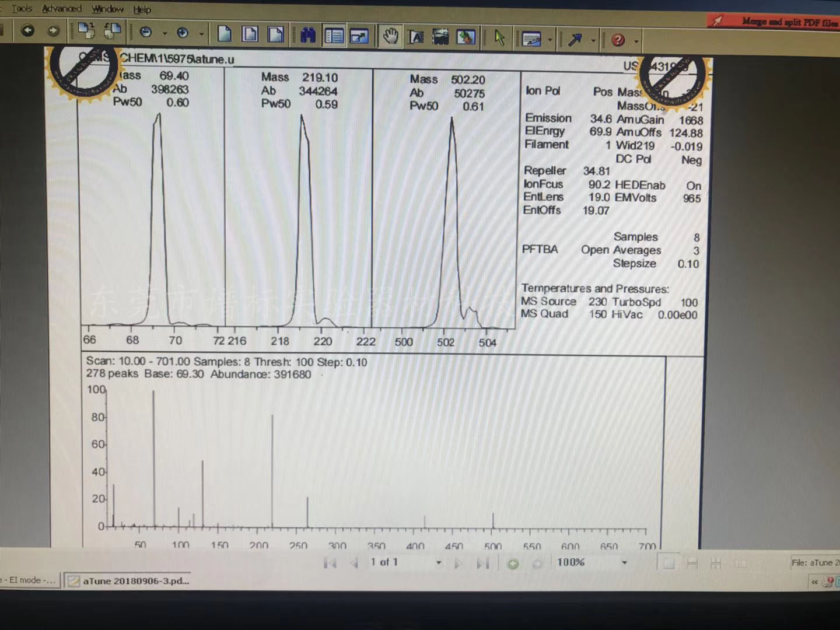Switch to single page view icon
Viewport: 840px width, 630px height.
225,34
